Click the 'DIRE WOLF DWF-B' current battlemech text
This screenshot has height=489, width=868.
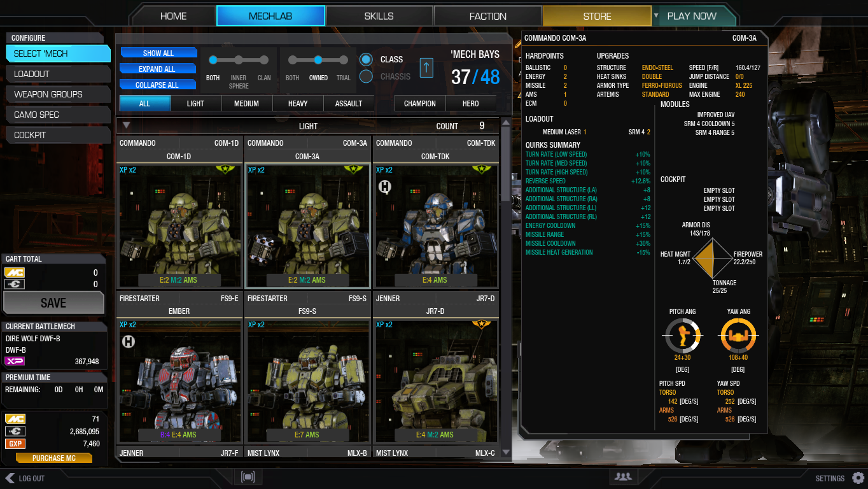(x=33, y=339)
